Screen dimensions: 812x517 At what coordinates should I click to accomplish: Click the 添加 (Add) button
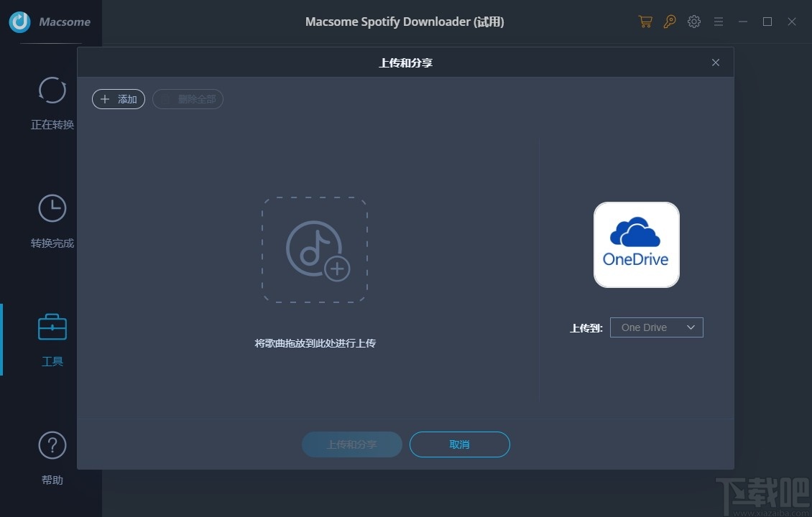(118, 99)
